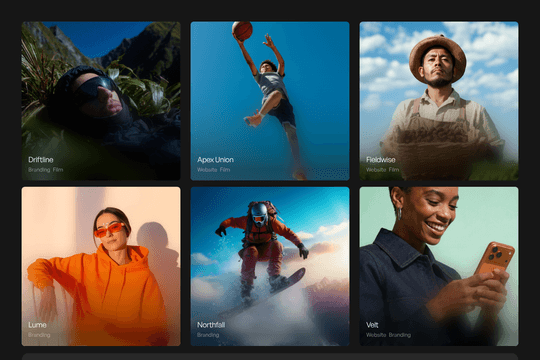Click the "Apex Union" title text
The image size is (540, 360).
(215, 160)
